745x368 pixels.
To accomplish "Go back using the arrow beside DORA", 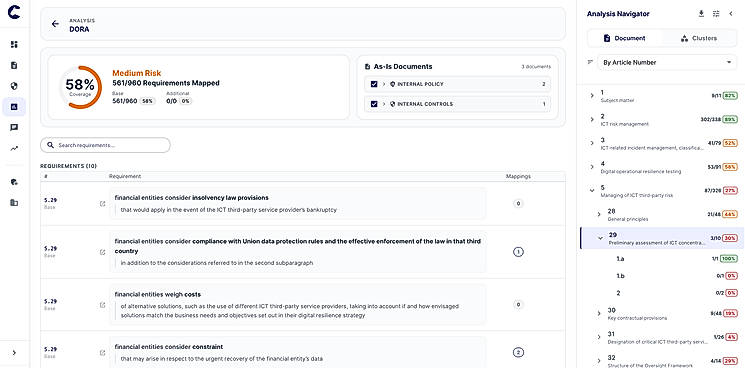I will click(55, 24).
